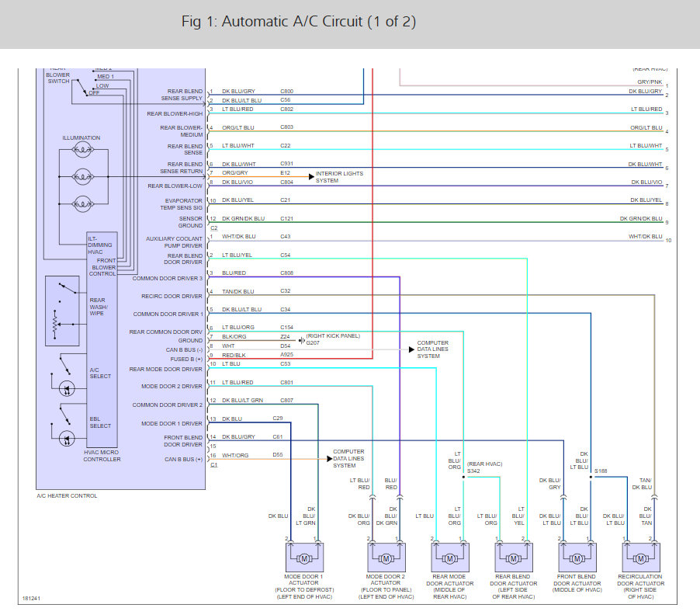This screenshot has height=615, width=700.
Task: Click the (REAR HVAC) S342 label
Action: tap(484, 467)
